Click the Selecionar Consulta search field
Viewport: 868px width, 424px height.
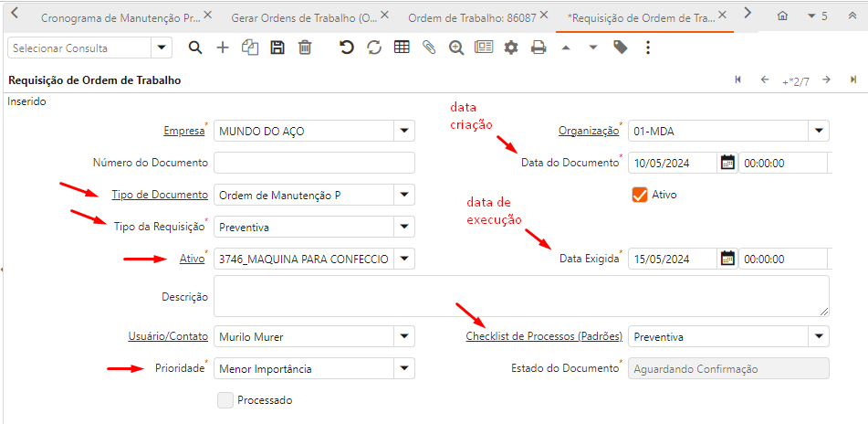tap(79, 48)
